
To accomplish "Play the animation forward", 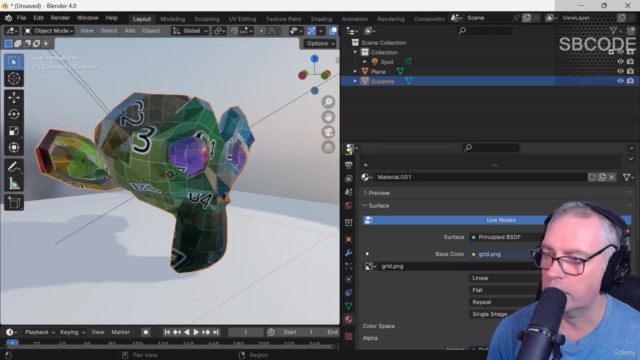I will [x=196, y=332].
